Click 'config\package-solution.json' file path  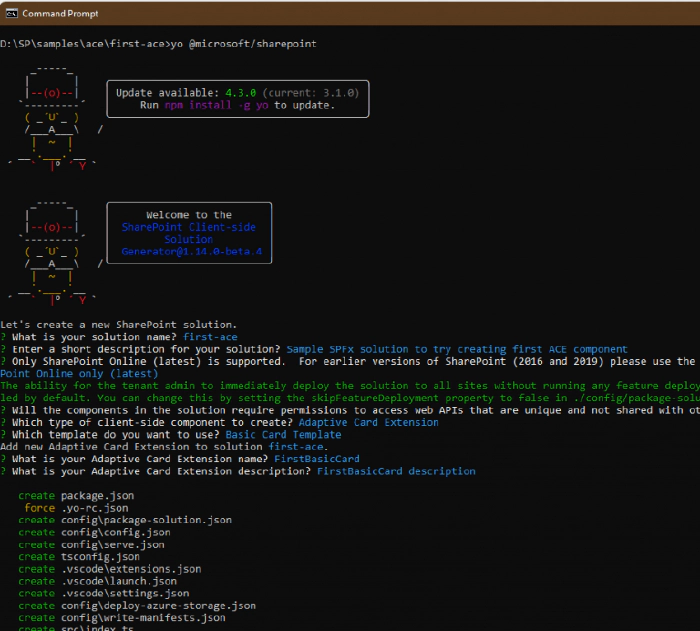coord(146,520)
